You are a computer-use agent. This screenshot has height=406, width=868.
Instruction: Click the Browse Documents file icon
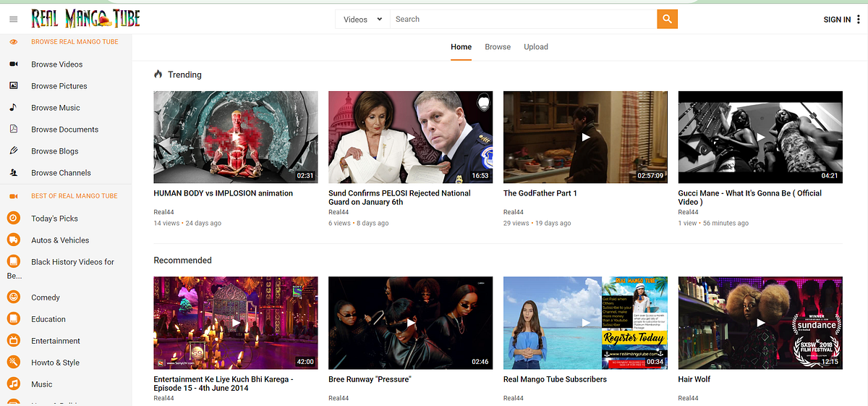(13, 130)
